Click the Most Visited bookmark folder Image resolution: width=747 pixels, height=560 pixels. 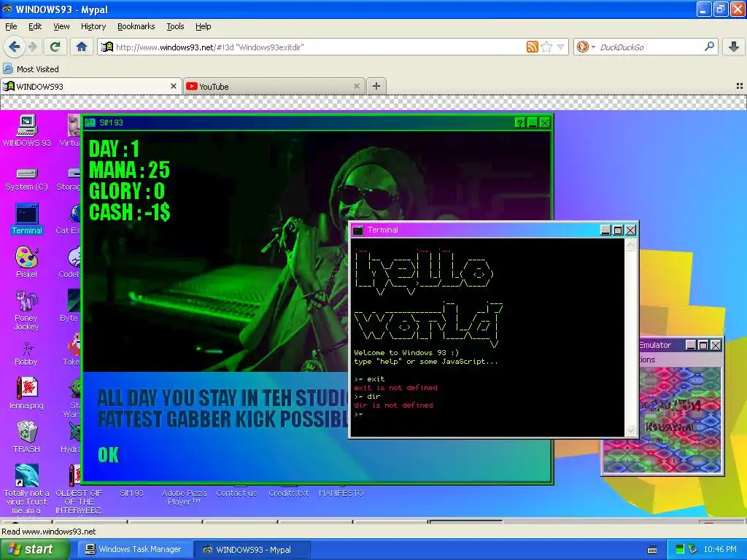coord(31,69)
